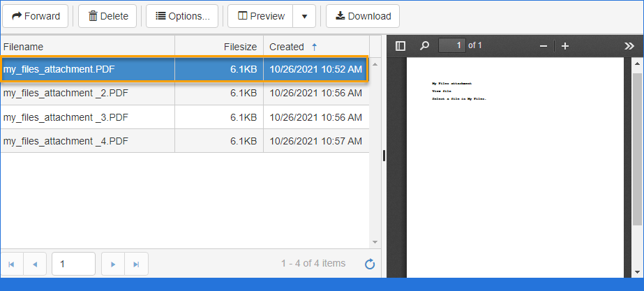Zoom in on the PDF preview
Viewport: 644px width, 291px height.
coord(565,46)
